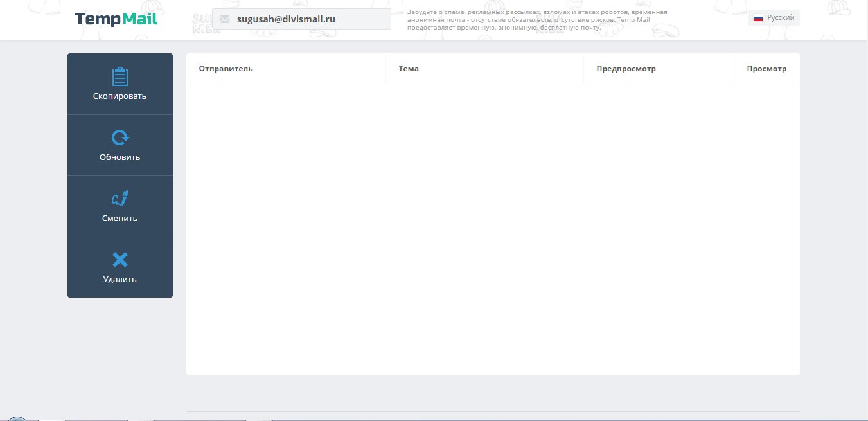This screenshot has width=868, height=421.
Task: Click the X delete icon
Action: coord(120,260)
